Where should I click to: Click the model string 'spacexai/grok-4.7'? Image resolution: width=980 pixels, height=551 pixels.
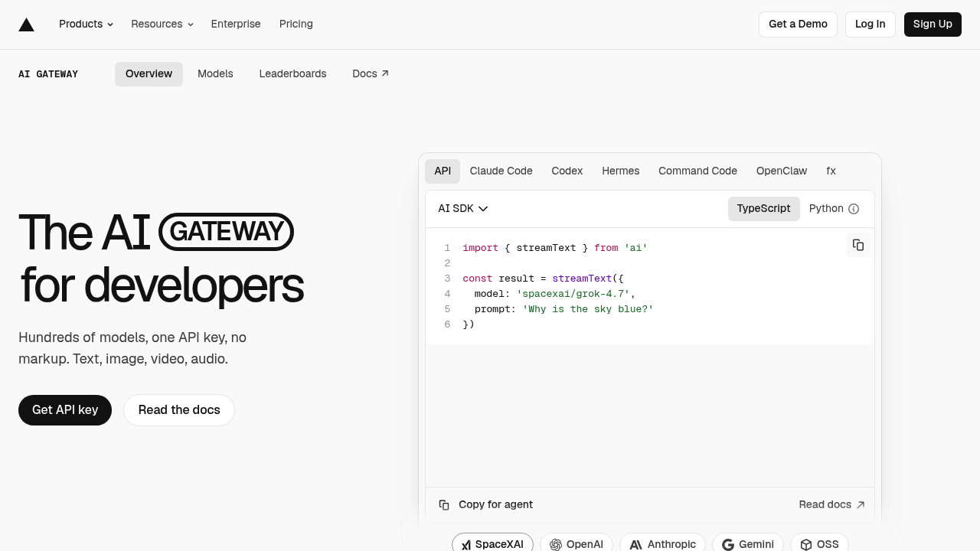[x=573, y=294]
